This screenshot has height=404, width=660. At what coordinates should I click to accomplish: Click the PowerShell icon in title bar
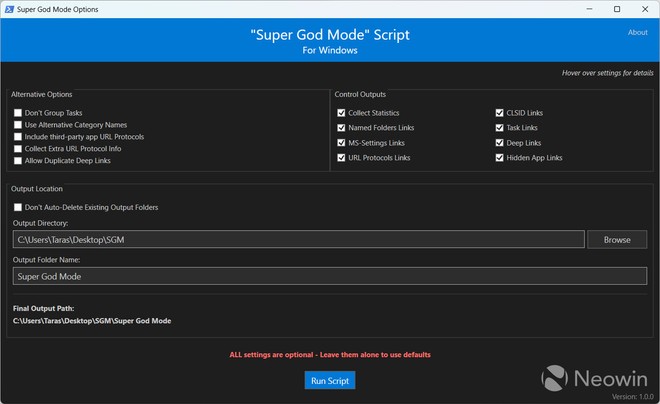point(9,9)
